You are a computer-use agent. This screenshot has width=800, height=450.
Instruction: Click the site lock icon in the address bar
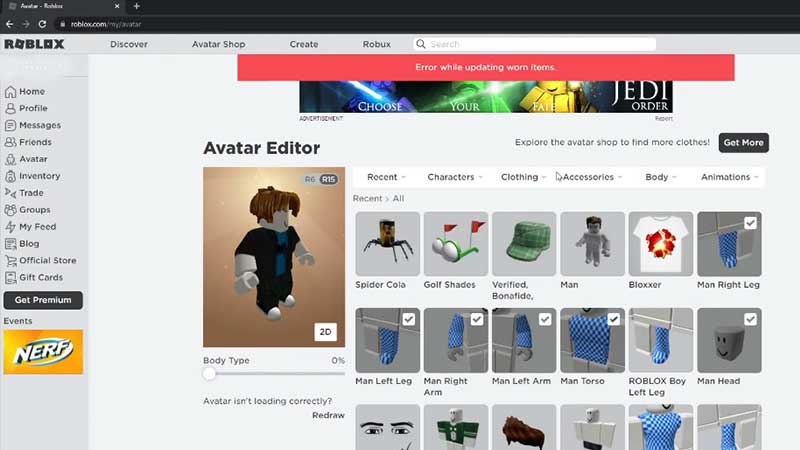pos(62,24)
